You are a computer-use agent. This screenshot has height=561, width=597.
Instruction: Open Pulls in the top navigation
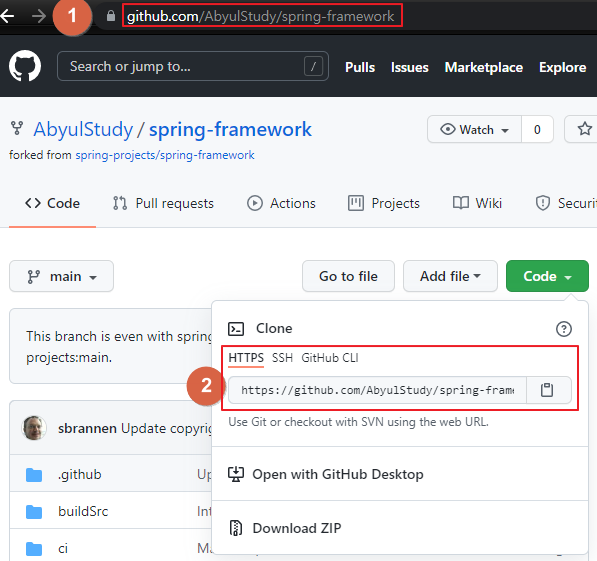point(360,67)
